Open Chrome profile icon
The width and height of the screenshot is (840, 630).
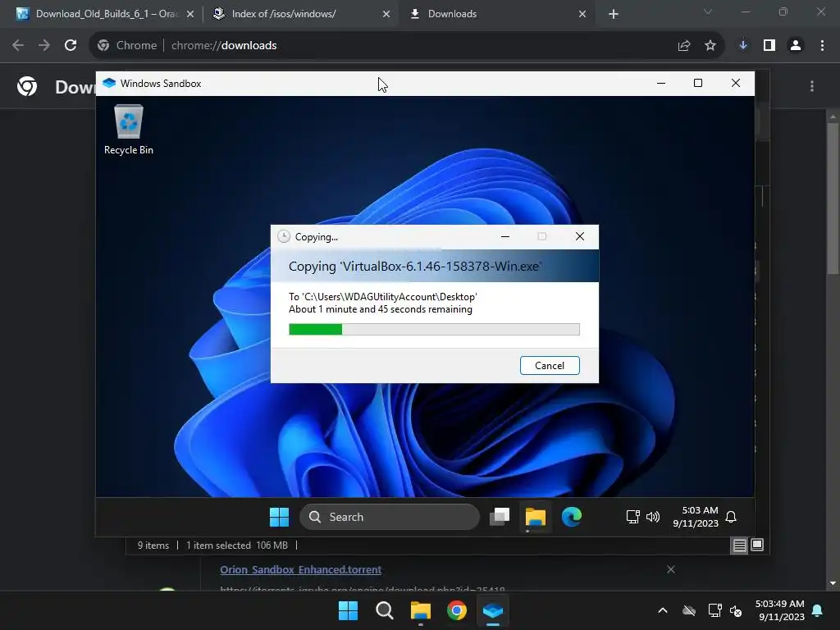[x=796, y=46]
